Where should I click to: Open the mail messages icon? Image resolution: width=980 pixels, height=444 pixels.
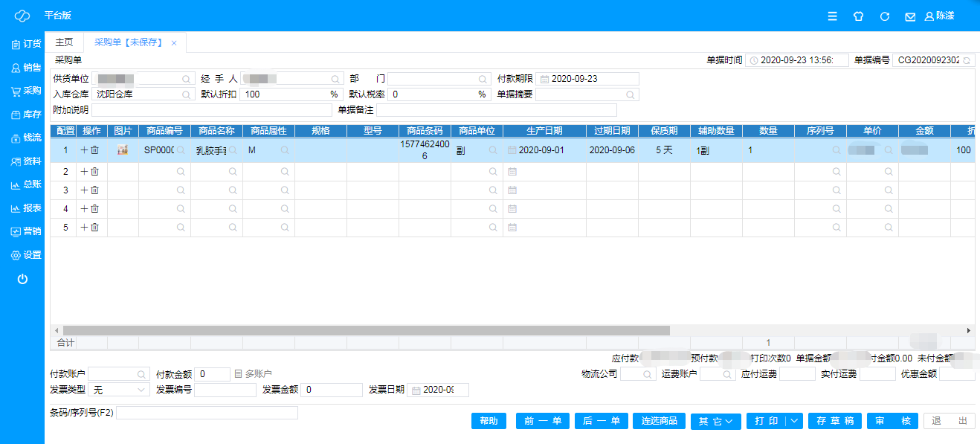pos(909,16)
